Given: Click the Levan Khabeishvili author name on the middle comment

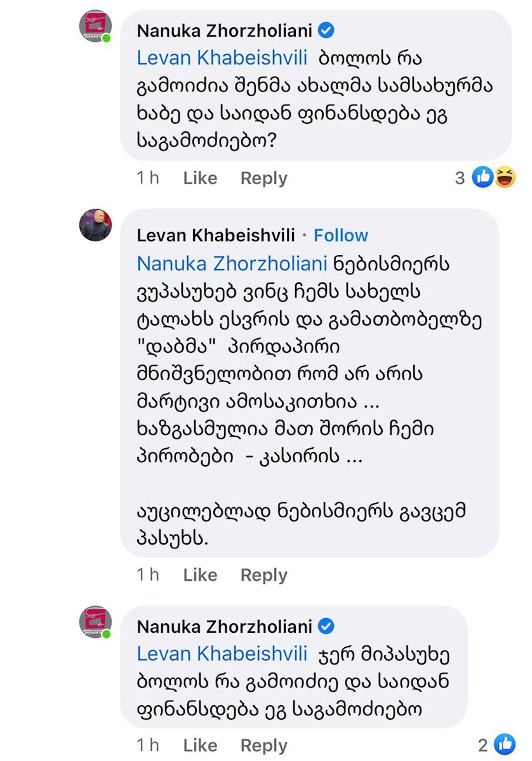Looking at the screenshot, I should tap(216, 235).
